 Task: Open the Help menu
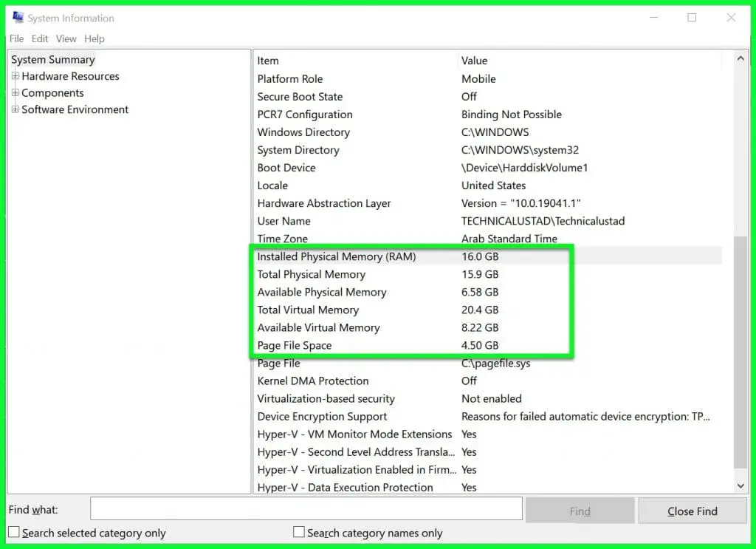[x=94, y=38]
